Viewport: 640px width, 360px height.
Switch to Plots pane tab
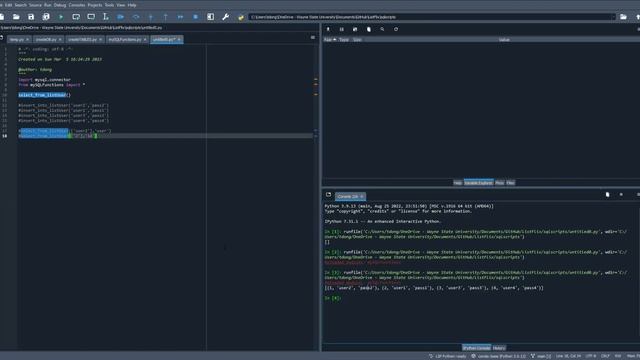pos(500,182)
